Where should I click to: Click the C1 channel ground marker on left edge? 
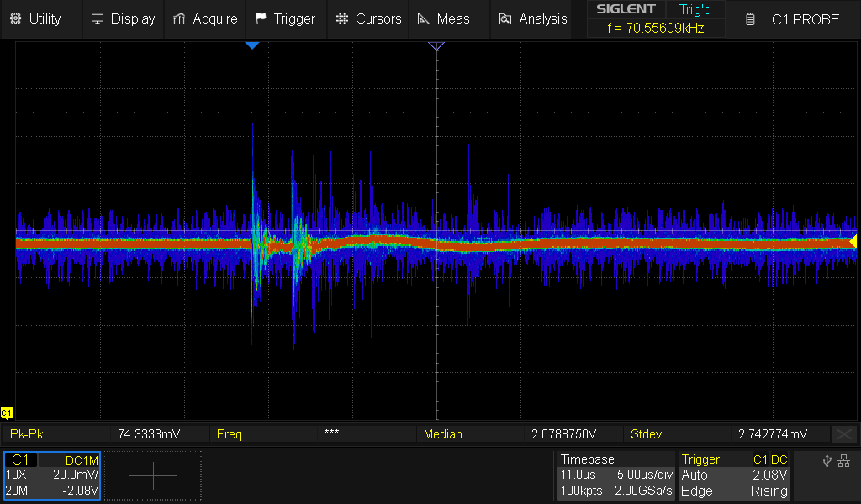7,412
